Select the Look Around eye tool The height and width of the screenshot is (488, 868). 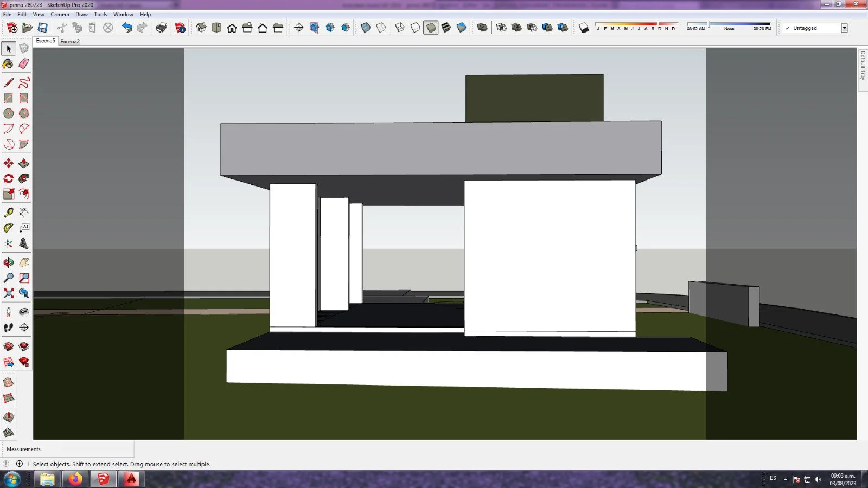24,312
